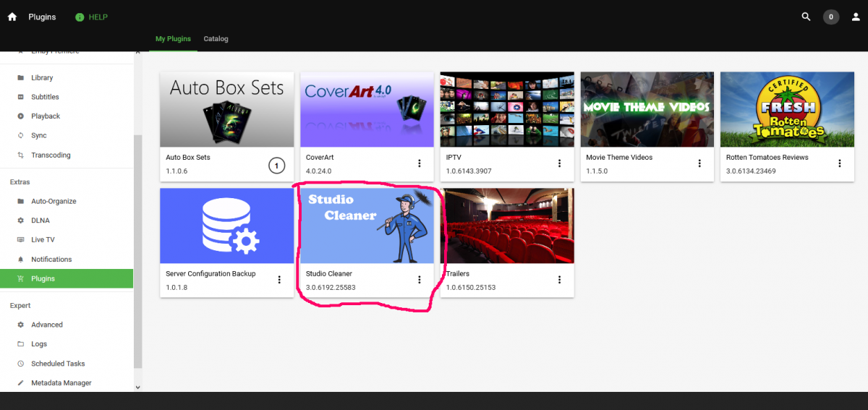Image resolution: width=868 pixels, height=410 pixels.
Task: Open the Live TV sidebar item
Action: 67,239
